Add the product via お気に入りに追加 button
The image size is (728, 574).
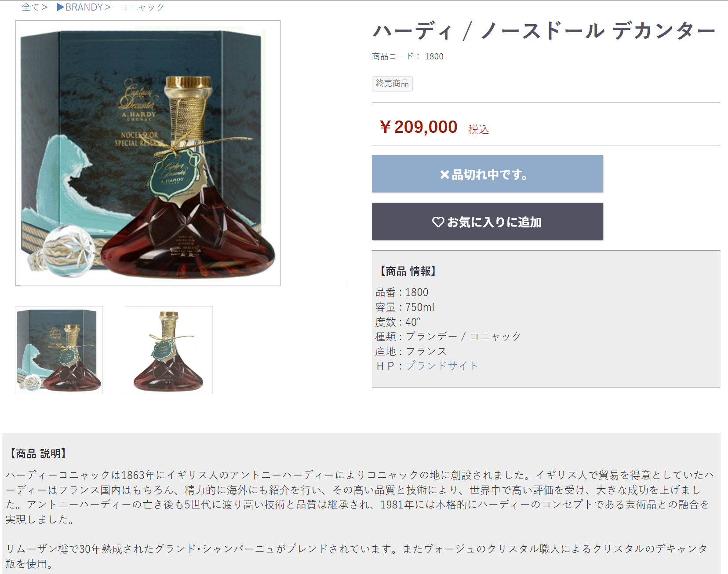(487, 221)
